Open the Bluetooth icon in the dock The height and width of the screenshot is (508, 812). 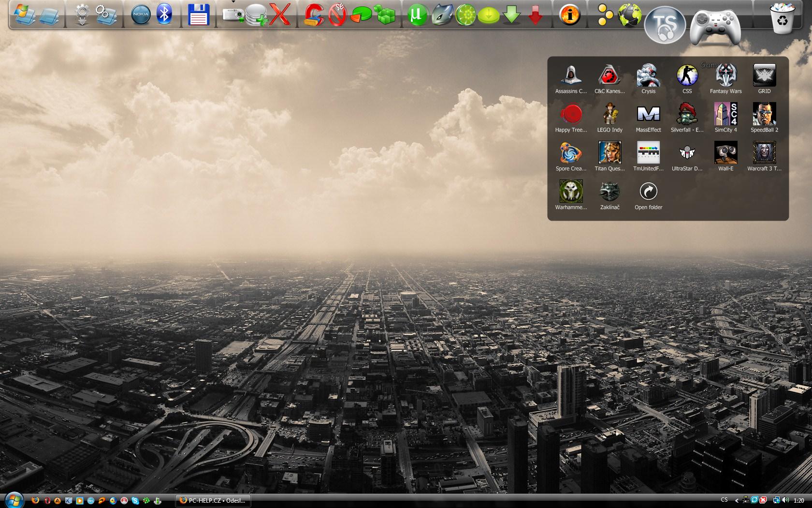[165, 15]
